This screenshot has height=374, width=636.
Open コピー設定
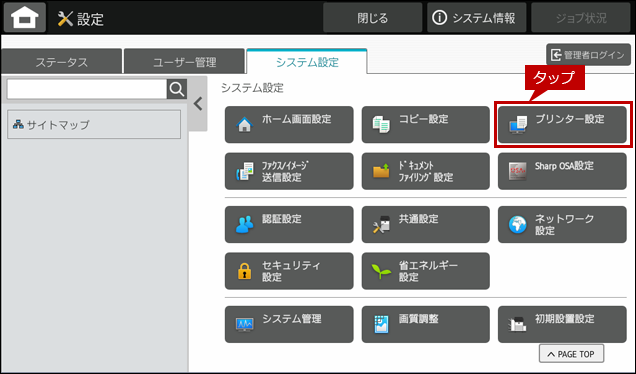pos(425,125)
